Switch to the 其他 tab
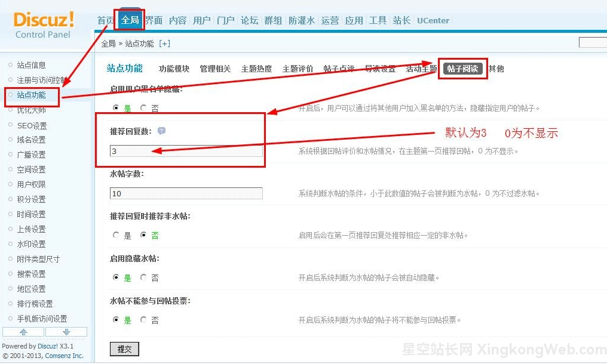Viewport: 607px width, 364px height. point(495,69)
